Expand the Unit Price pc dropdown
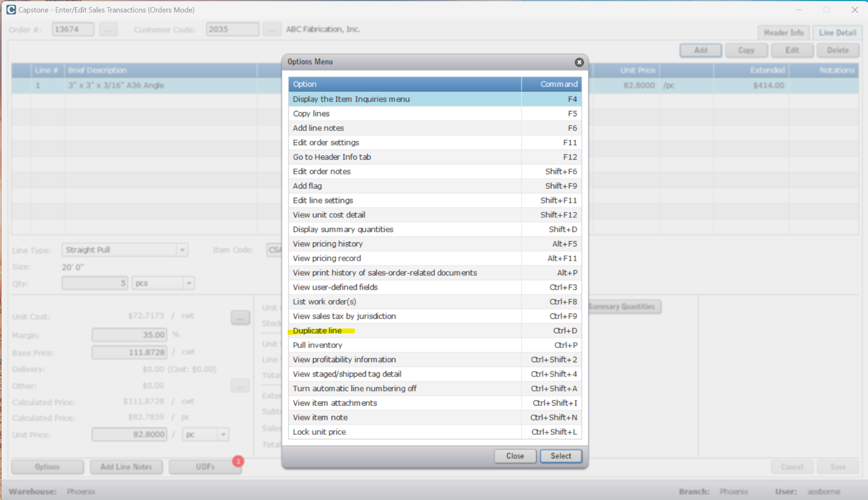868x500 pixels. pyautogui.click(x=223, y=435)
